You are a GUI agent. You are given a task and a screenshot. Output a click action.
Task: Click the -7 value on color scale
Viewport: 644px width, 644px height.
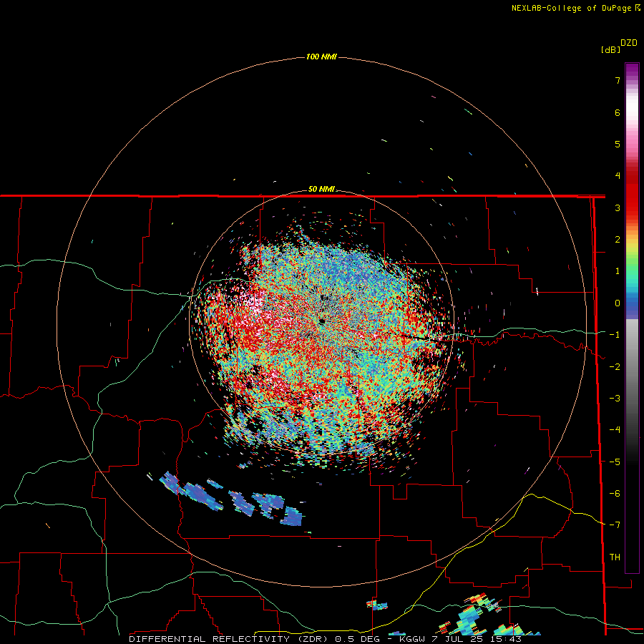click(615, 525)
